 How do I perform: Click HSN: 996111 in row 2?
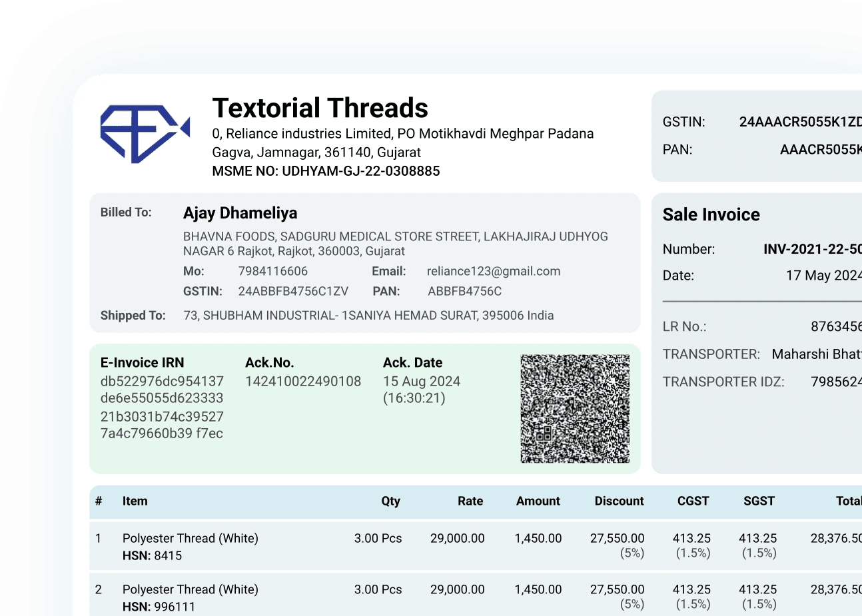pos(159,607)
